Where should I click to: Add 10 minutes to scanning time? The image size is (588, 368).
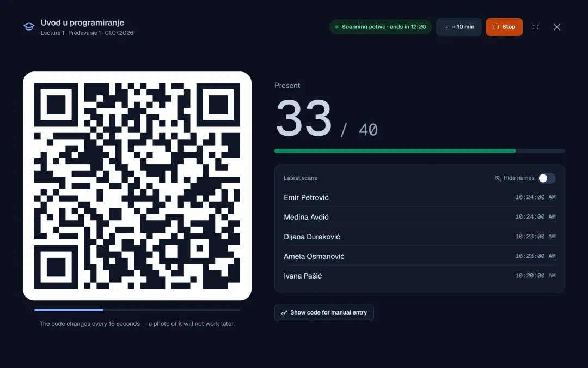458,27
